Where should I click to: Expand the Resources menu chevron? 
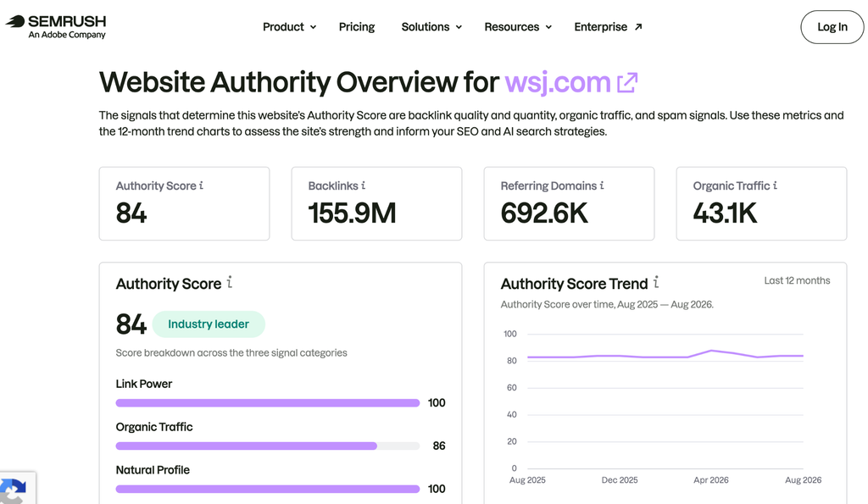tap(548, 27)
